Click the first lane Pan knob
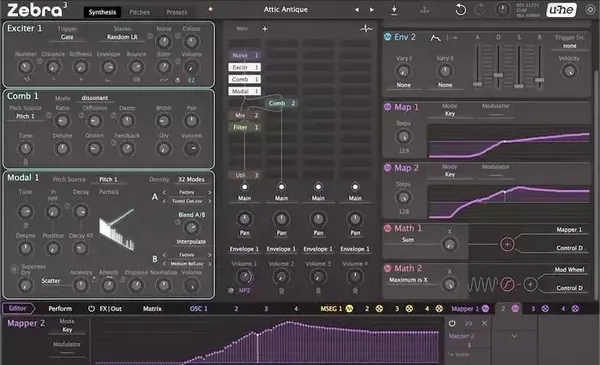The height and width of the screenshot is (365, 600). click(x=245, y=219)
